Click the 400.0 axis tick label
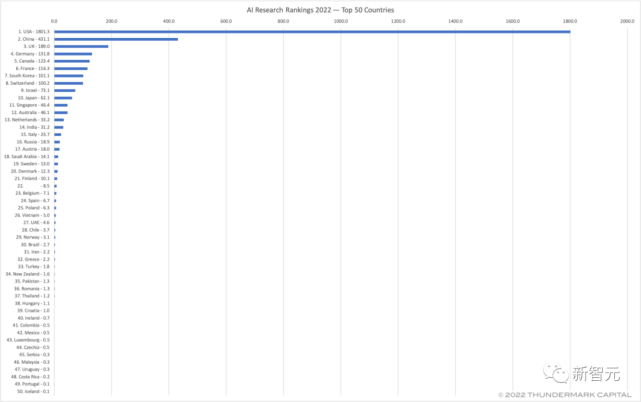641x402 pixels. pos(169,21)
